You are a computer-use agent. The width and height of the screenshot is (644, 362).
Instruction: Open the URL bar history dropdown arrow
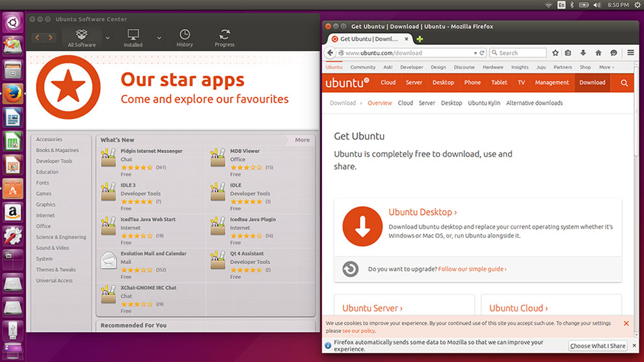coord(476,53)
